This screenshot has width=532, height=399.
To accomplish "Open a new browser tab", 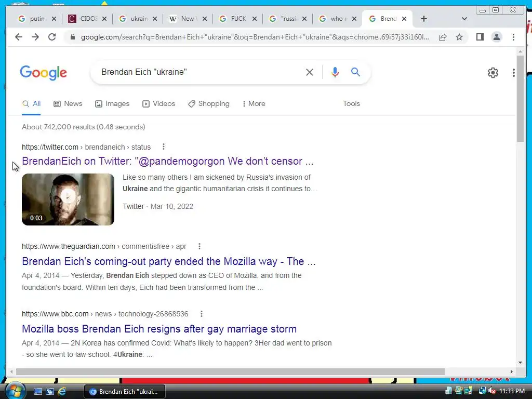I will pos(424,19).
